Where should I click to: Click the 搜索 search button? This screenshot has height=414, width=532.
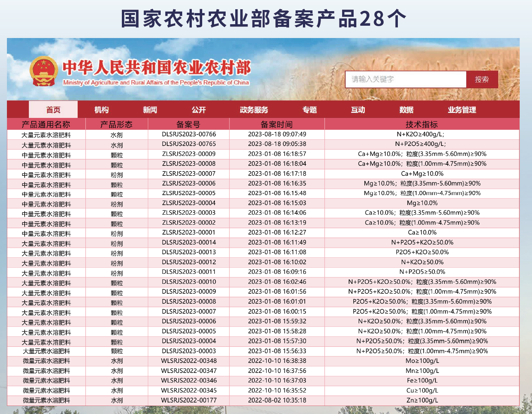click(482, 79)
